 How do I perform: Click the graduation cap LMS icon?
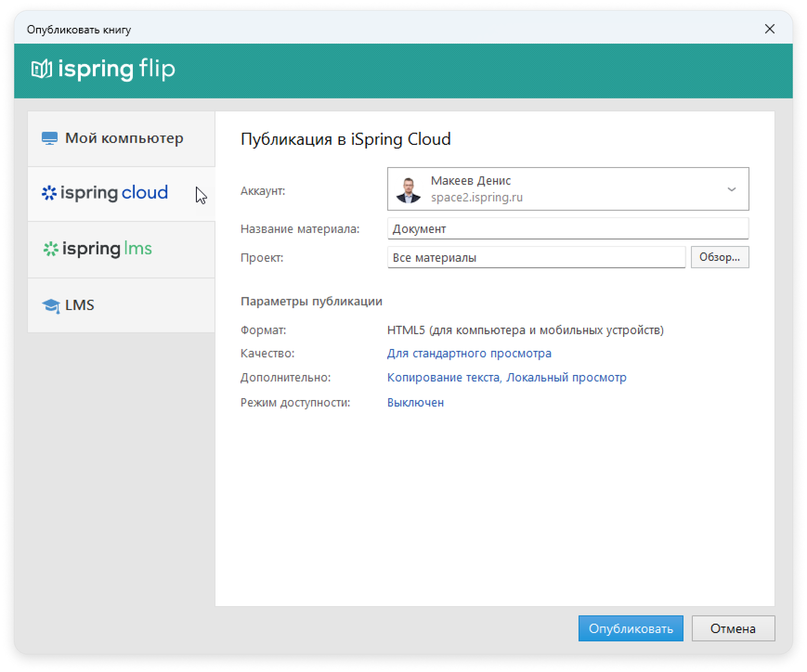51,306
